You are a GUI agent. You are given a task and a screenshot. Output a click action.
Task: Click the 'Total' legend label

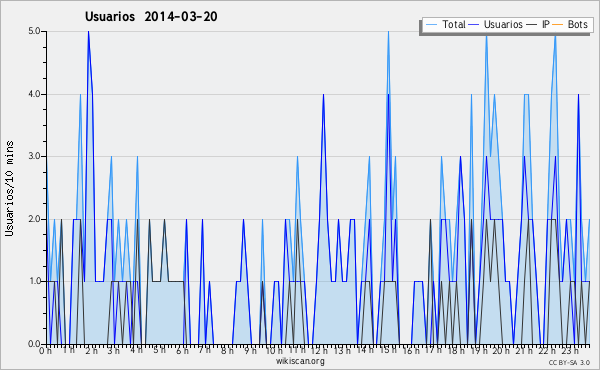pyautogui.click(x=454, y=24)
